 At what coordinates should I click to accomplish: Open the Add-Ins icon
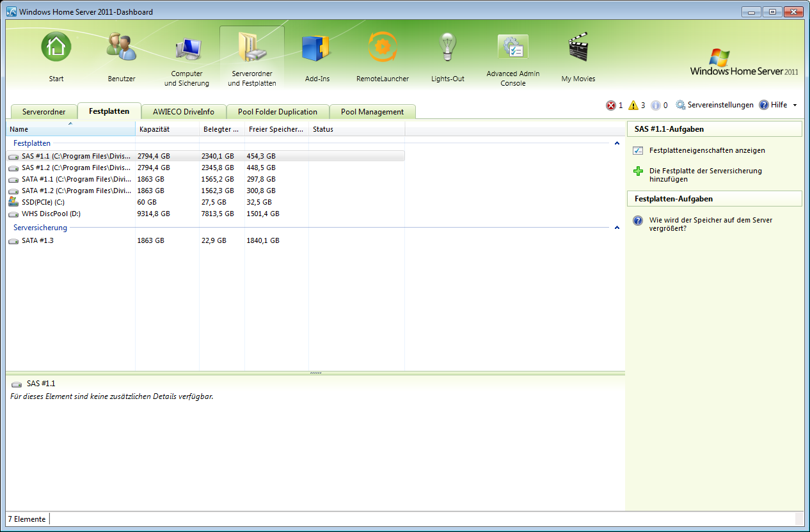coord(317,47)
